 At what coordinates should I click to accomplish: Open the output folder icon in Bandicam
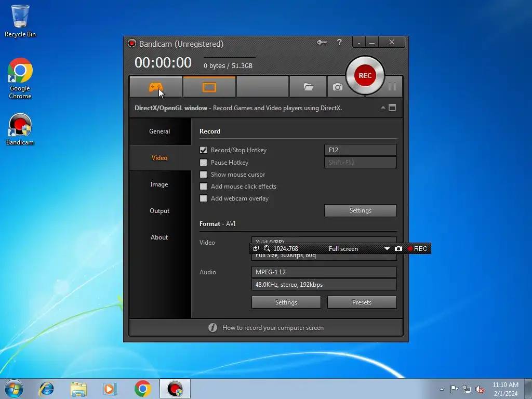click(x=308, y=87)
